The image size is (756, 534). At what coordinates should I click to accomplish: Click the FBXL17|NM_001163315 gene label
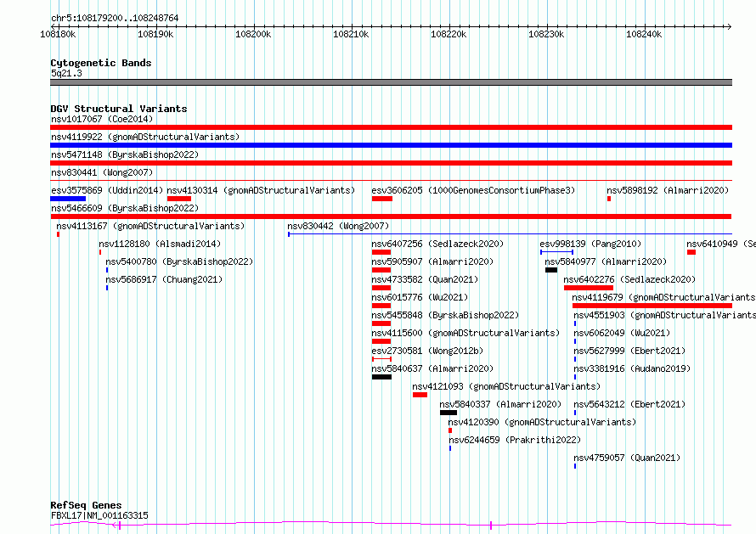[99, 515]
